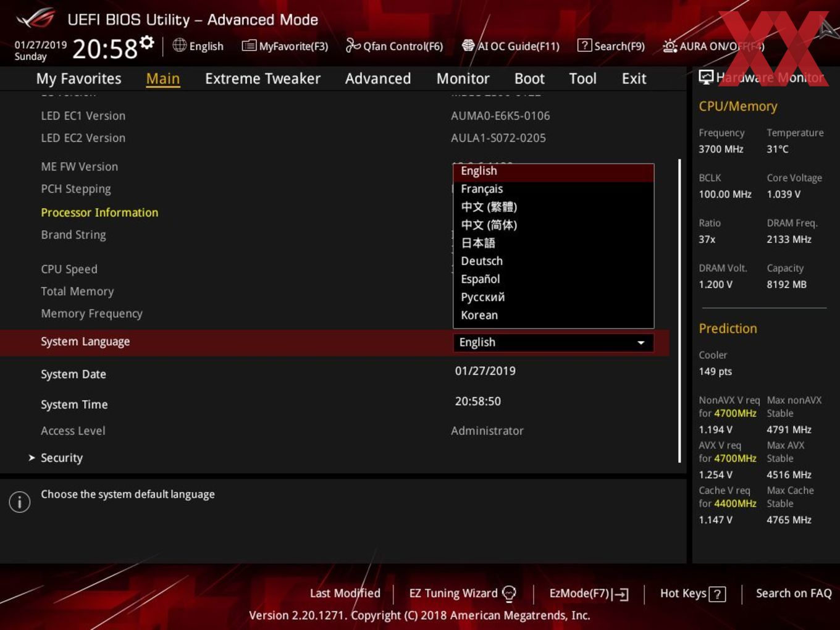Click the AUMA0-E6K5-0106 version value
The height and width of the screenshot is (630, 840).
click(x=500, y=115)
